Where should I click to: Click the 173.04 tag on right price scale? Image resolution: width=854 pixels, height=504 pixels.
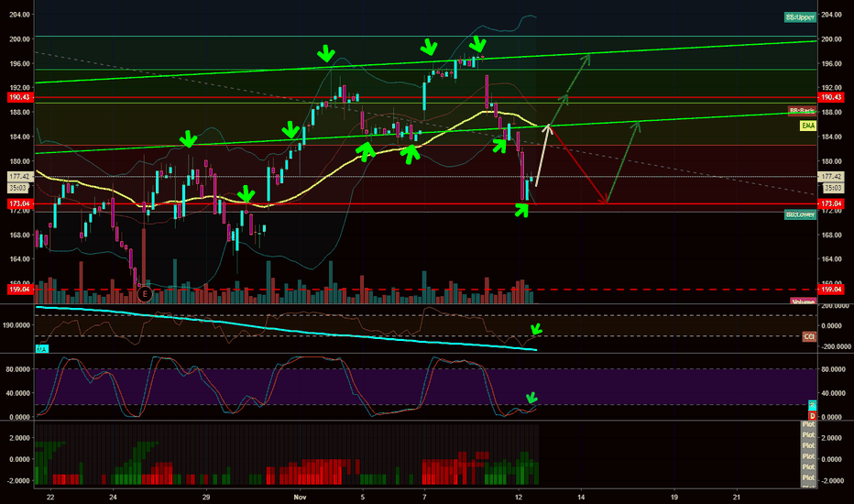point(831,203)
